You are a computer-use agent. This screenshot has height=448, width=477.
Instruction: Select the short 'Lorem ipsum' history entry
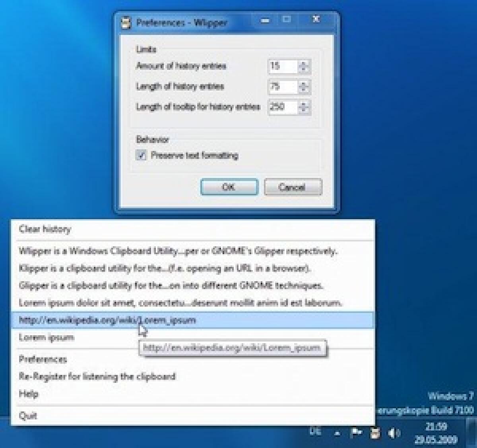tap(192, 338)
